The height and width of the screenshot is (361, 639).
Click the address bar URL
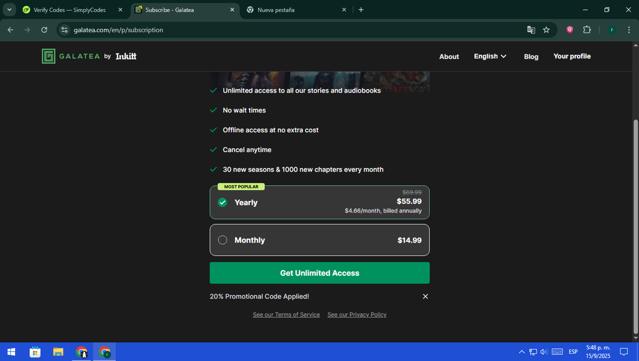coord(118,30)
